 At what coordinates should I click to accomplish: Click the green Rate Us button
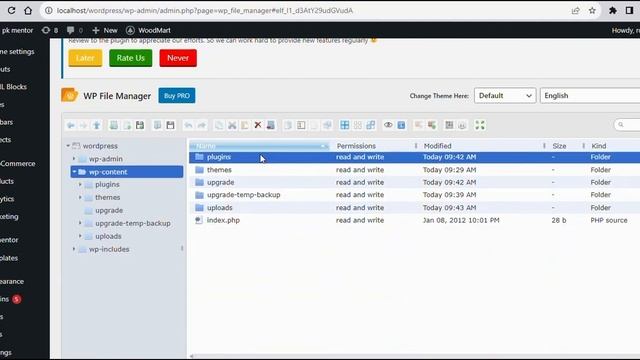131,58
